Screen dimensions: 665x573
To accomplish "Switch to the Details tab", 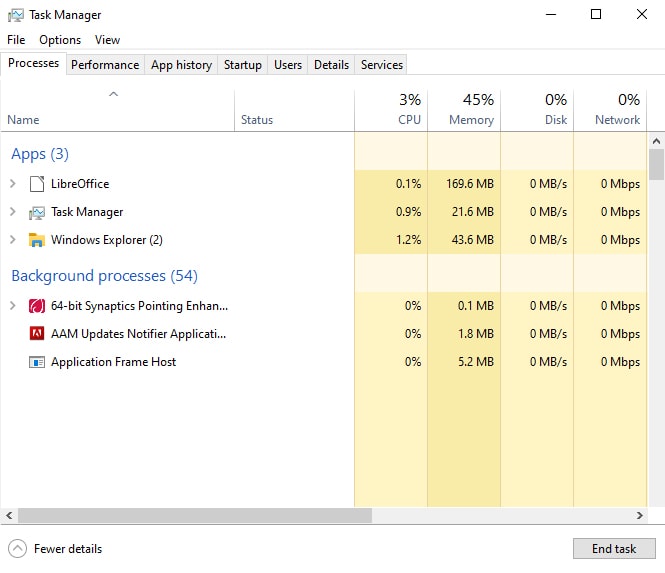I will (x=331, y=65).
